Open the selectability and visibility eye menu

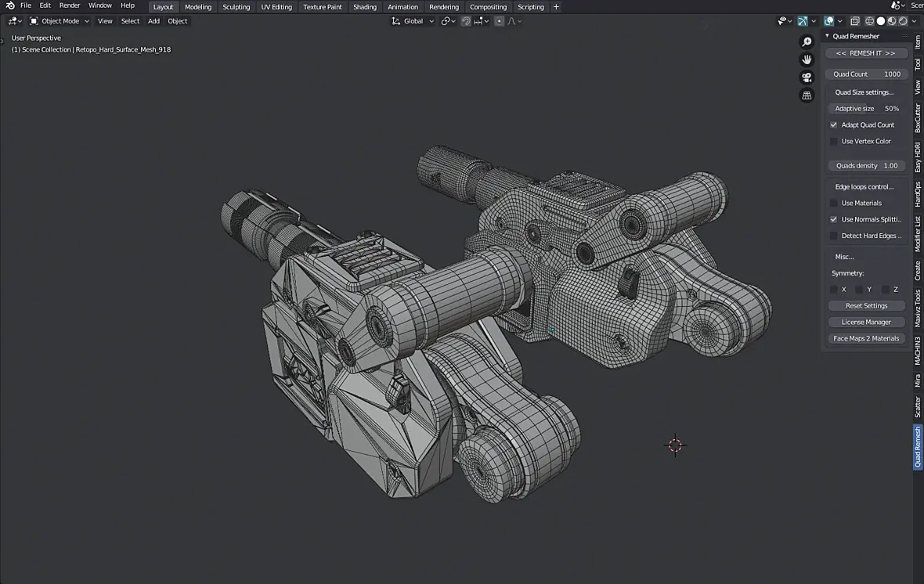pos(785,21)
